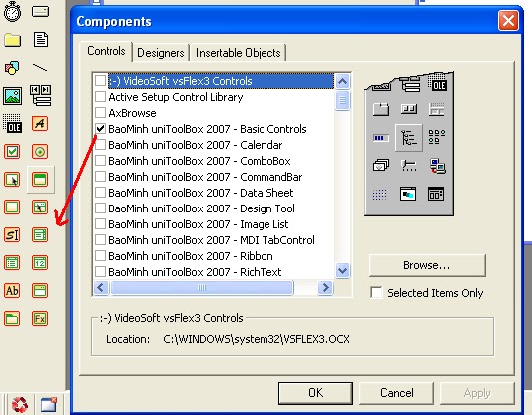
Task: Close the Components dialog
Action: point(508,21)
